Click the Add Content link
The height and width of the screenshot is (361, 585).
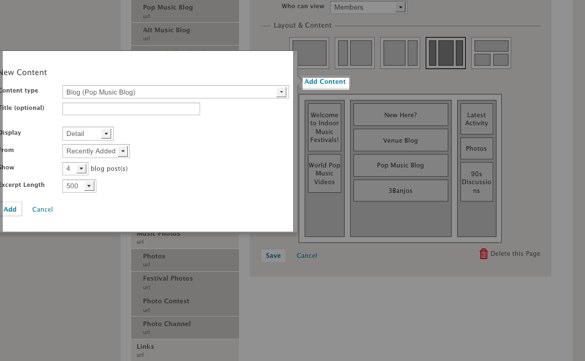click(325, 82)
